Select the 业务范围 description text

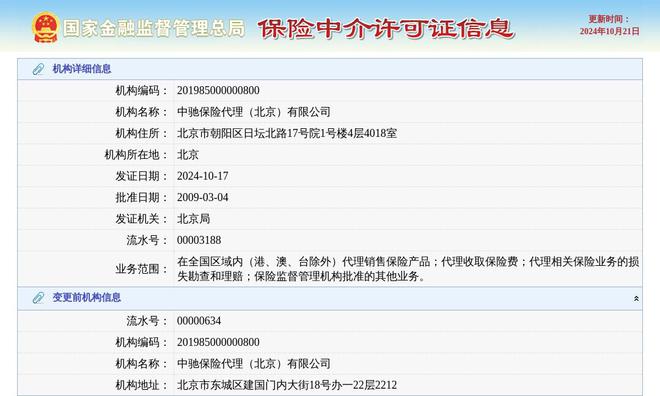[x=408, y=269]
